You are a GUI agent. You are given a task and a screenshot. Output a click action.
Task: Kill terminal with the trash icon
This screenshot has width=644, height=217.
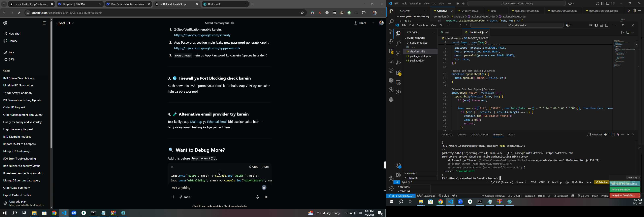pyautogui.click(x=618, y=135)
